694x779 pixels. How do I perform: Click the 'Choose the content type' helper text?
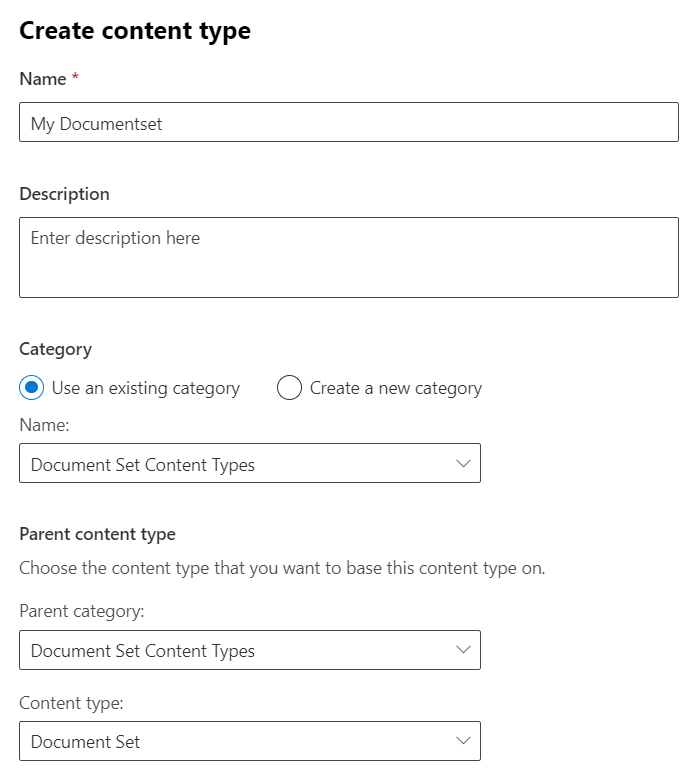(x=282, y=568)
